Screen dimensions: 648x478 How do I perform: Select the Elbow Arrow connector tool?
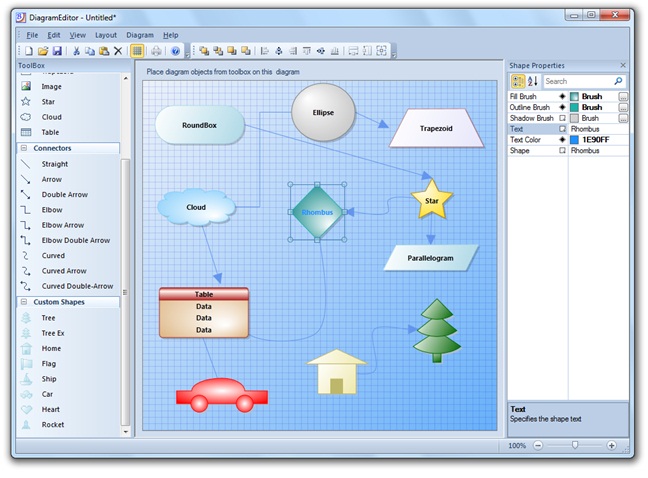click(x=62, y=225)
